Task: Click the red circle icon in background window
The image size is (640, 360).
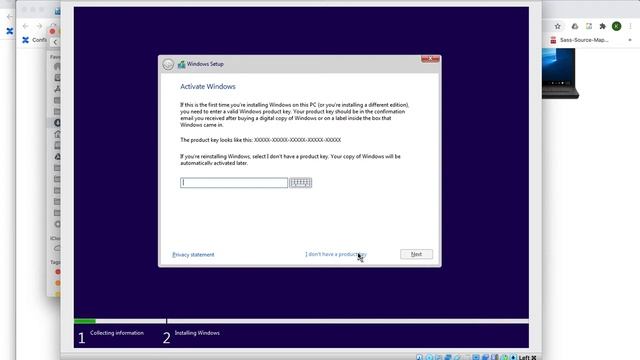Action: tap(52, 31)
